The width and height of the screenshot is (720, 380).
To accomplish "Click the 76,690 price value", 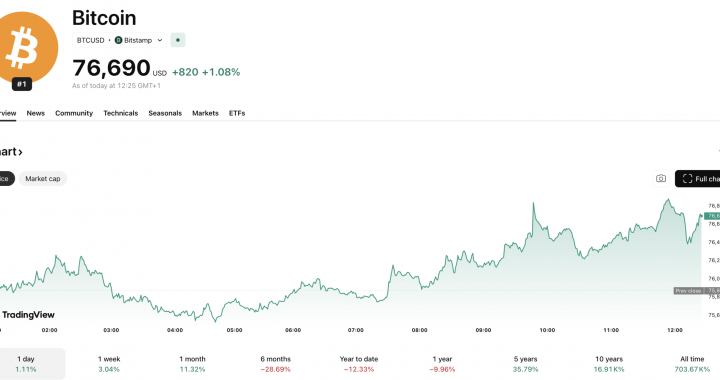I will pos(111,68).
